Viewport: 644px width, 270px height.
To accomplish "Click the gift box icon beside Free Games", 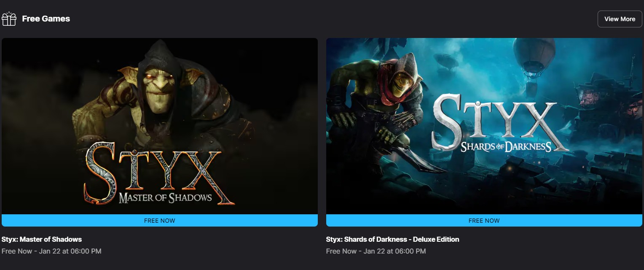I will 9,19.
